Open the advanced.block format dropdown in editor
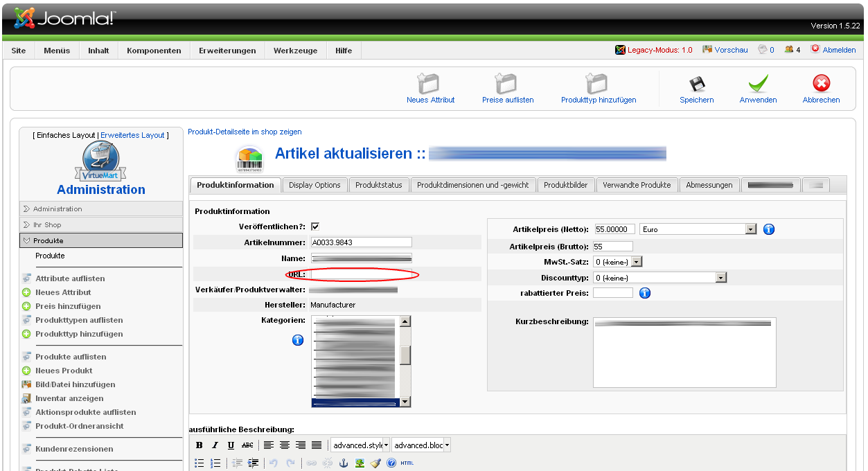868x471 pixels. 421,445
